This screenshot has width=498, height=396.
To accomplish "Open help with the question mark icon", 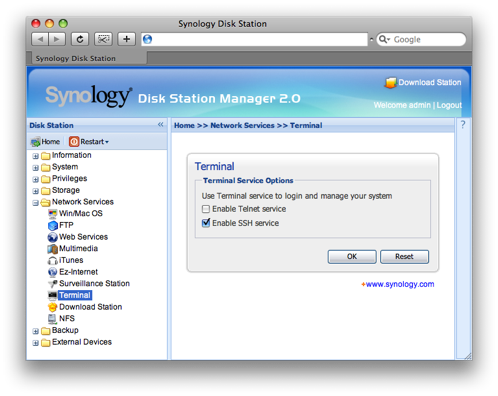I will [x=463, y=125].
